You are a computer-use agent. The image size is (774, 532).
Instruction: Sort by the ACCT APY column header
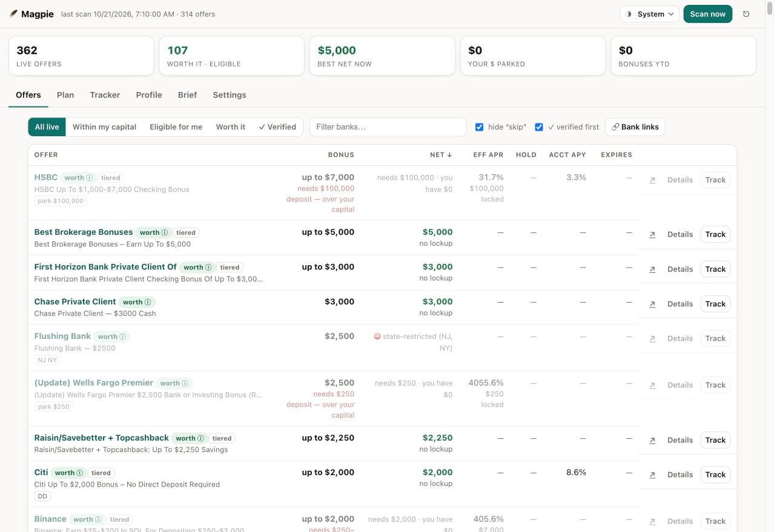[567, 155]
